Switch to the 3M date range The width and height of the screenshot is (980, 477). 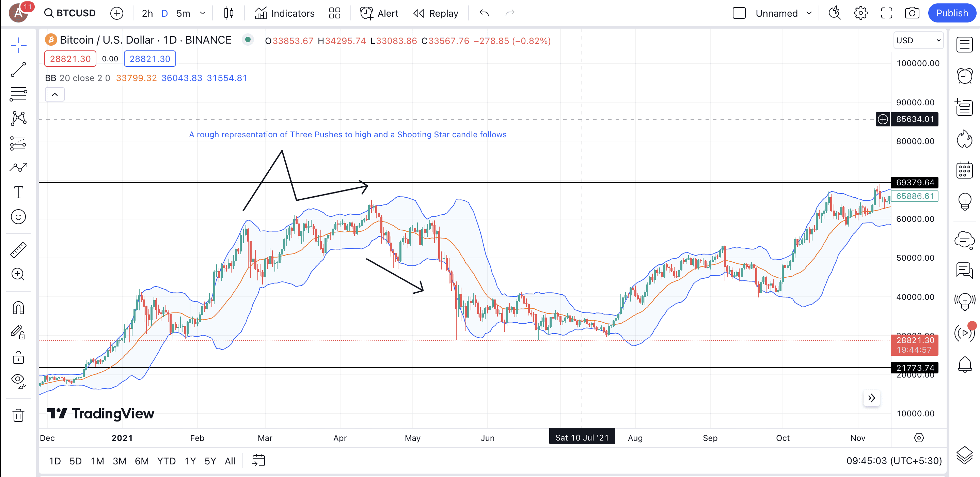[x=119, y=461]
